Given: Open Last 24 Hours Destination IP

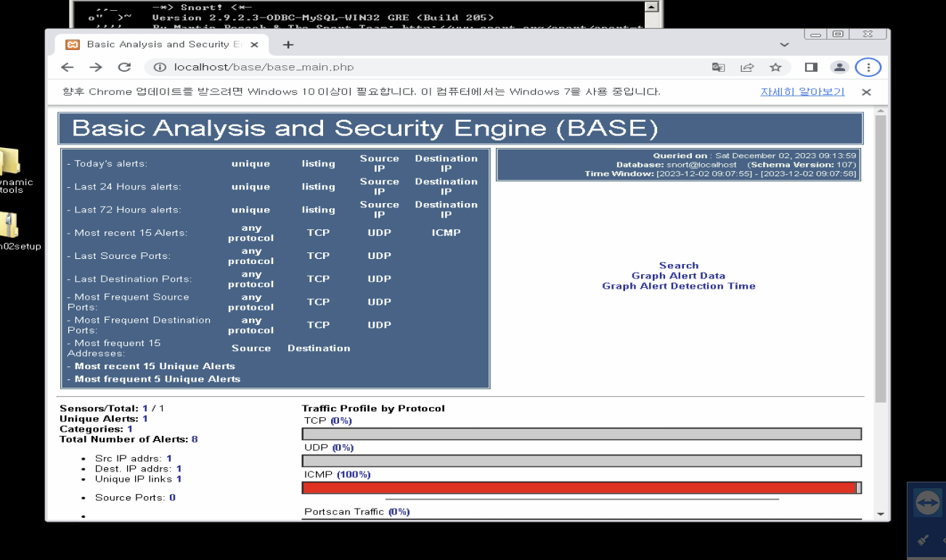Looking at the screenshot, I should [447, 186].
